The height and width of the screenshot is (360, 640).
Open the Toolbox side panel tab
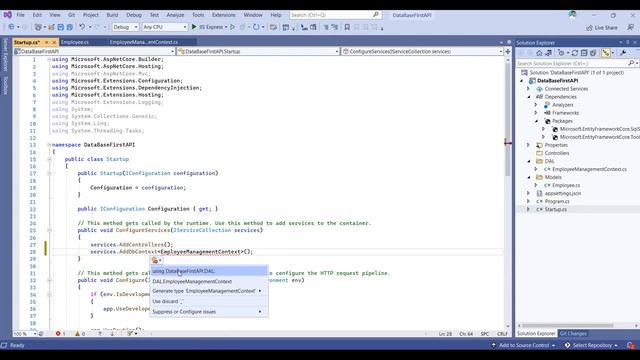(x=5, y=85)
